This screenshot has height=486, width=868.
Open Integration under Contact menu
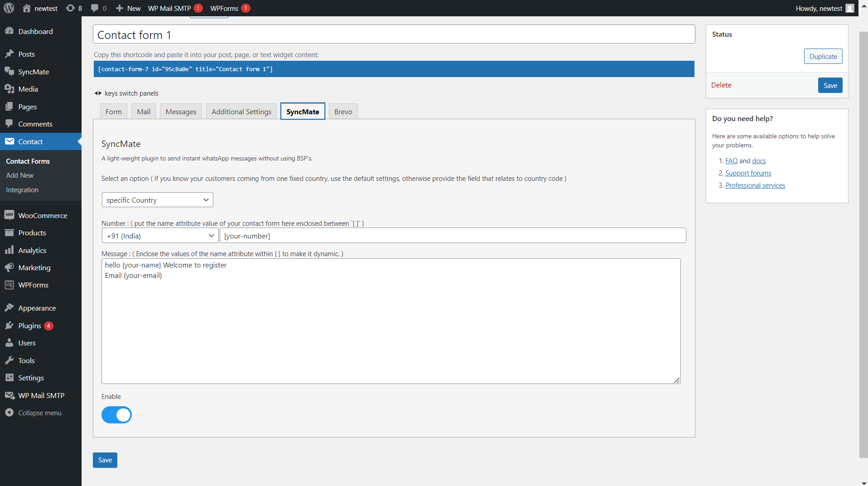click(22, 190)
